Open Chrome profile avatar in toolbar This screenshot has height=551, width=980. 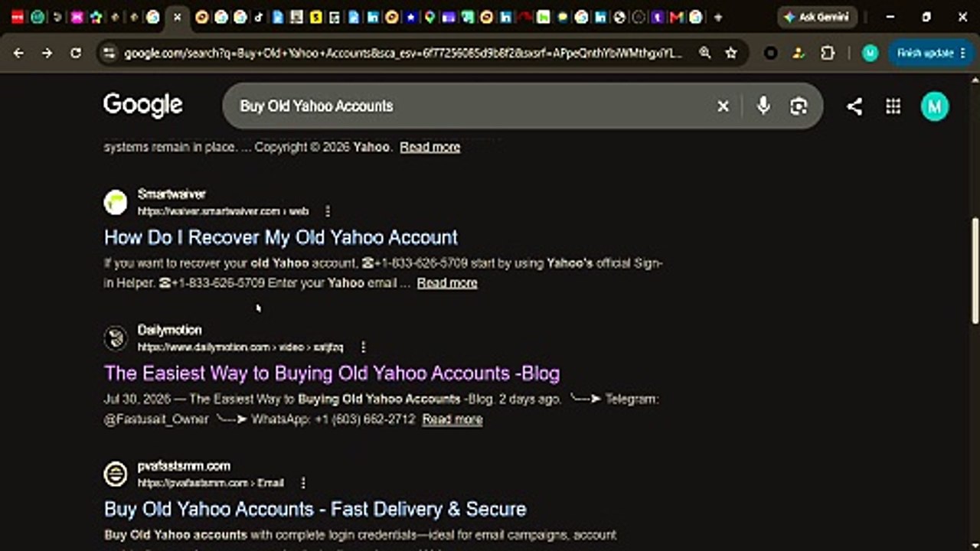870,53
